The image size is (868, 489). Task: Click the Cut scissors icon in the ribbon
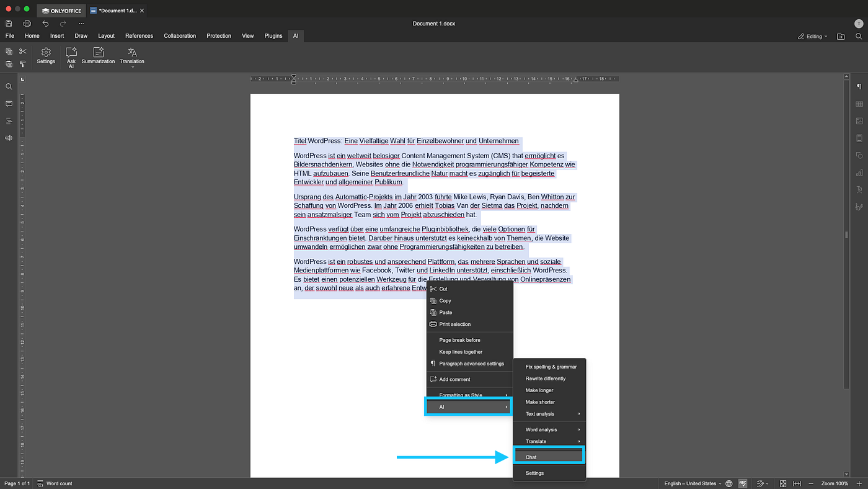click(x=23, y=52)
